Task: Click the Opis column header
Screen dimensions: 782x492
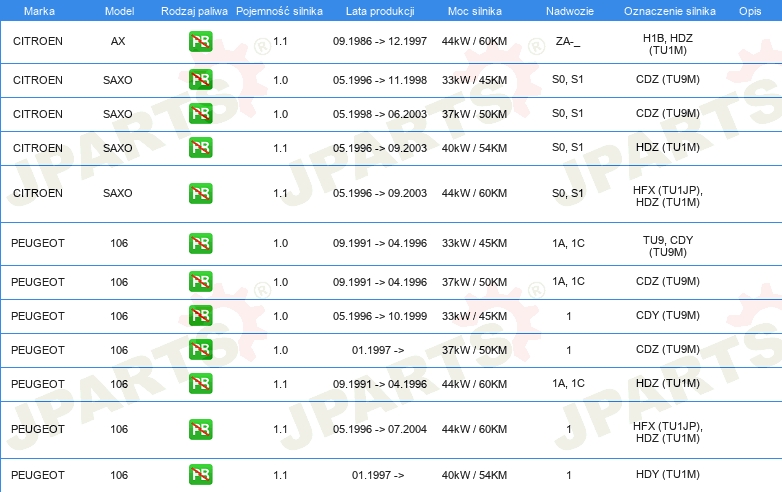Action: 750,11
